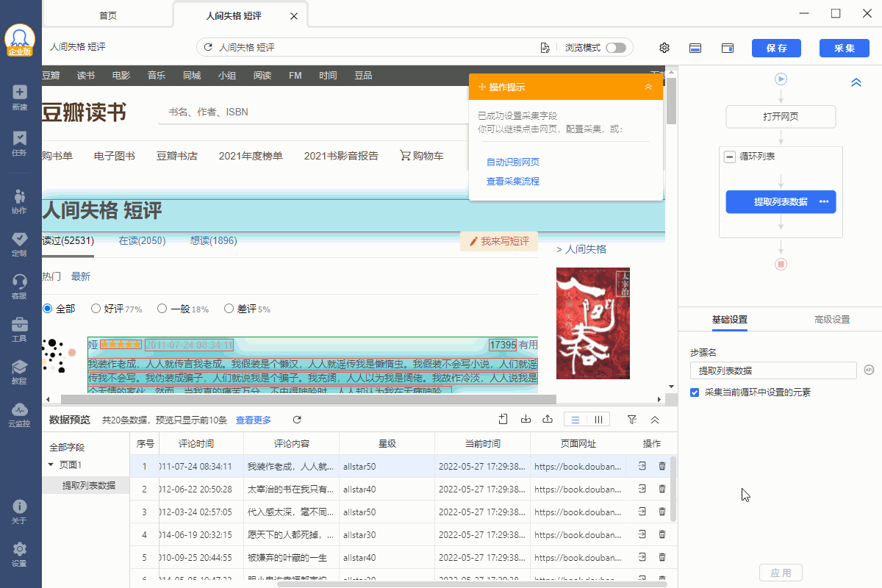Open the 想读(1896) tab
This screenshot has height=588, width=882.
click(213, 240)
